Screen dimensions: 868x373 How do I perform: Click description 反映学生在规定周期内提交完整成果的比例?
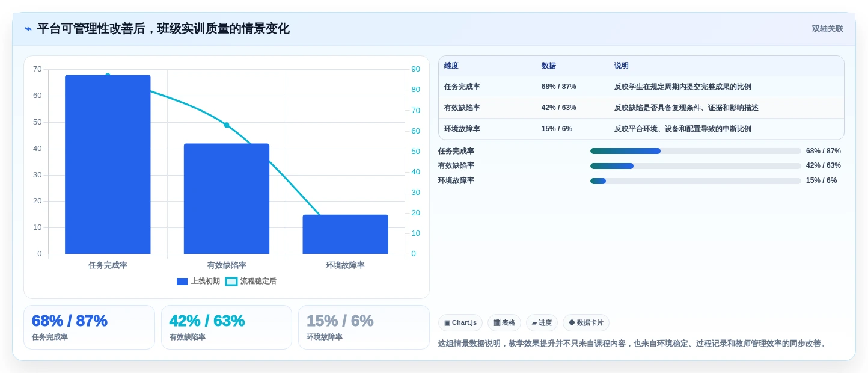pos(683,87)
